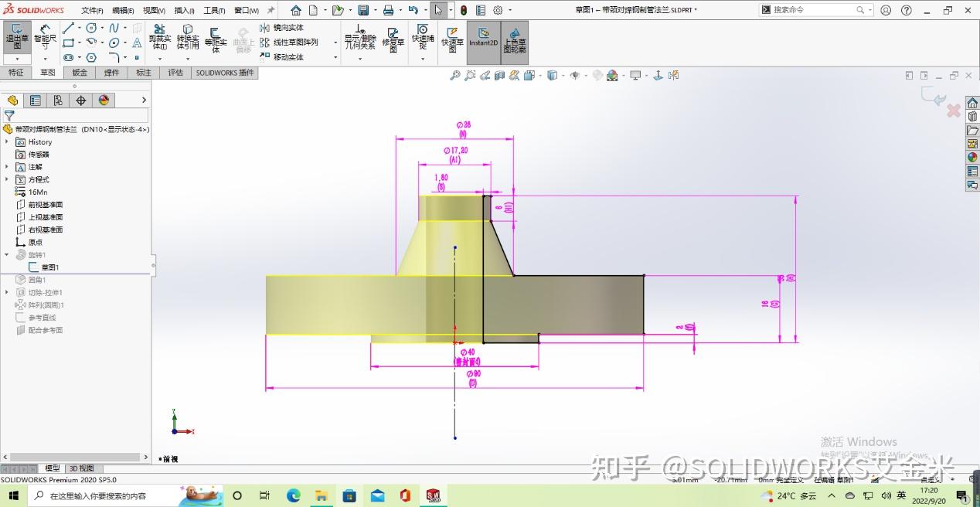Click the red X cancel sketch corner icon

[954, 111]
